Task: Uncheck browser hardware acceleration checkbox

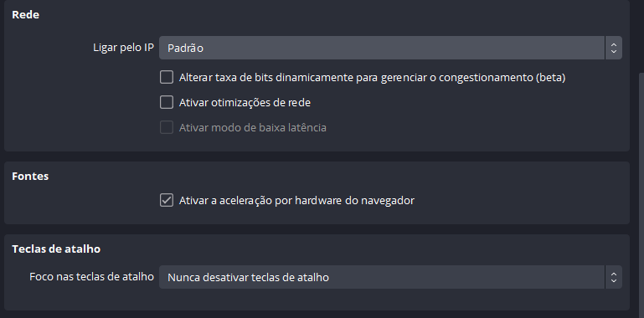Action: coord(167,200)
